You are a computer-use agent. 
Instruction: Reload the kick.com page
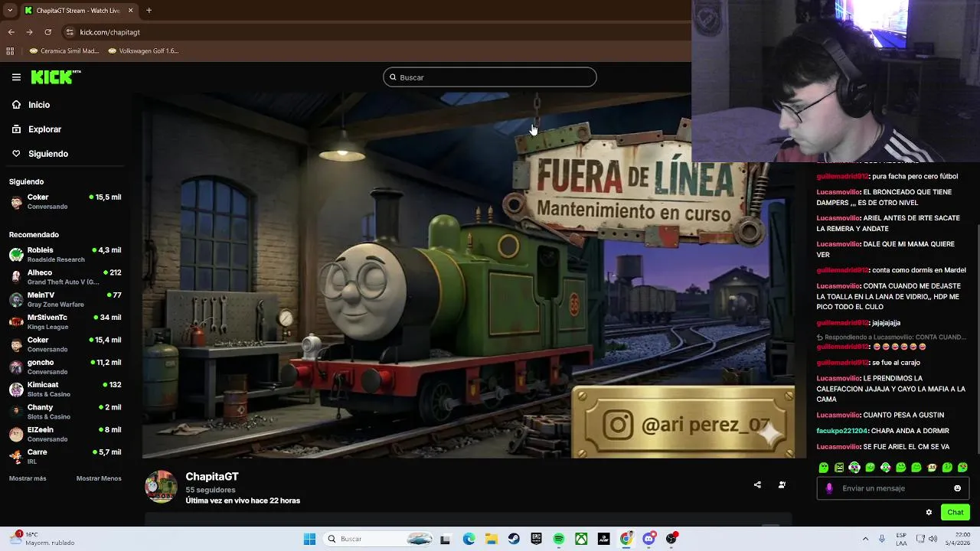(x=47, y=32)
